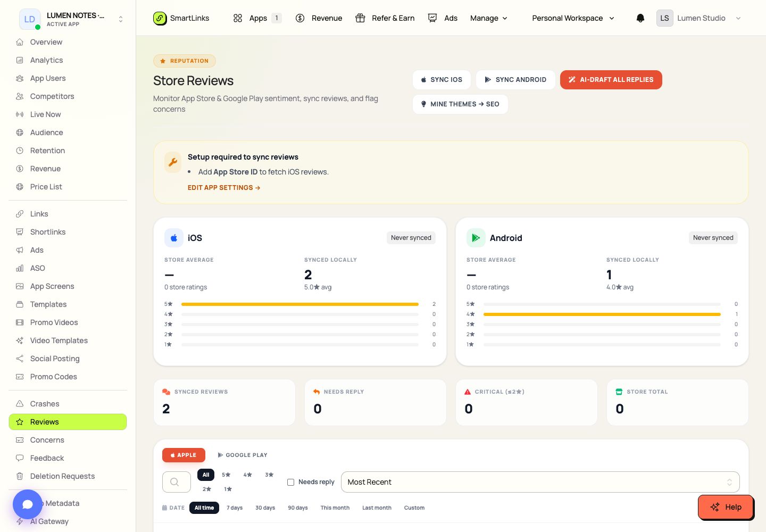The image size is (766, 532).
Task: Click the Sync iOS button
Action: tap(442, 80)
